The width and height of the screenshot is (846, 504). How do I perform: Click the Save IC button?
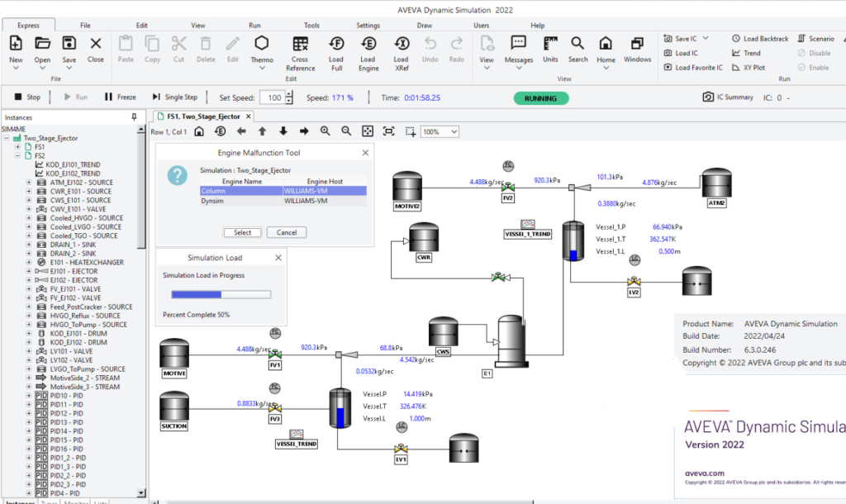coord(680,39)
